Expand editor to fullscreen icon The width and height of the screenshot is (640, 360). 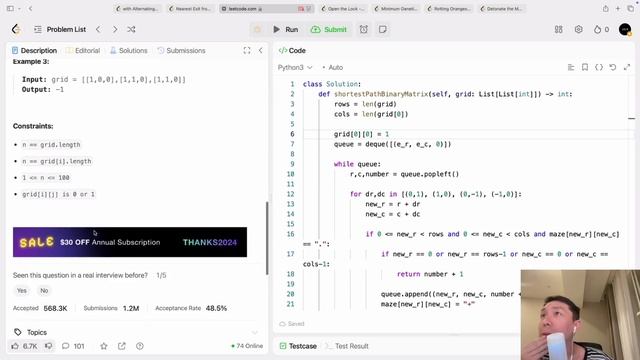627,67
